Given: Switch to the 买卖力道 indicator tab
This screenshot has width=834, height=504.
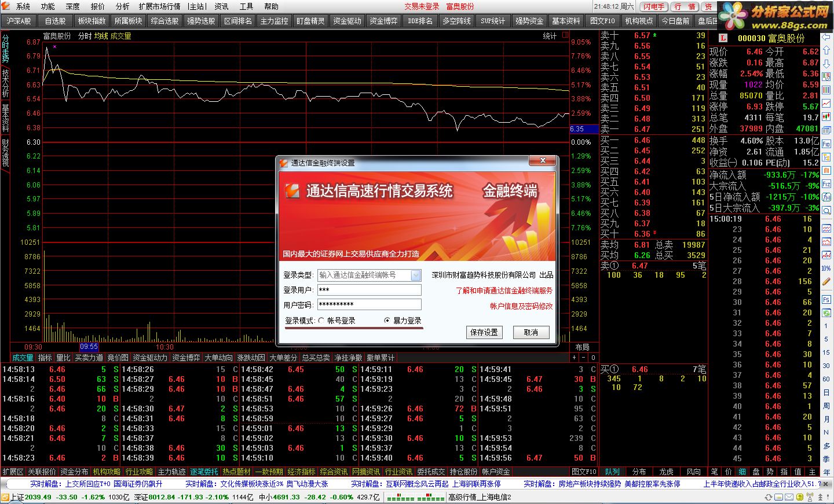Looking at the screenshot, I should click(89, 358).
